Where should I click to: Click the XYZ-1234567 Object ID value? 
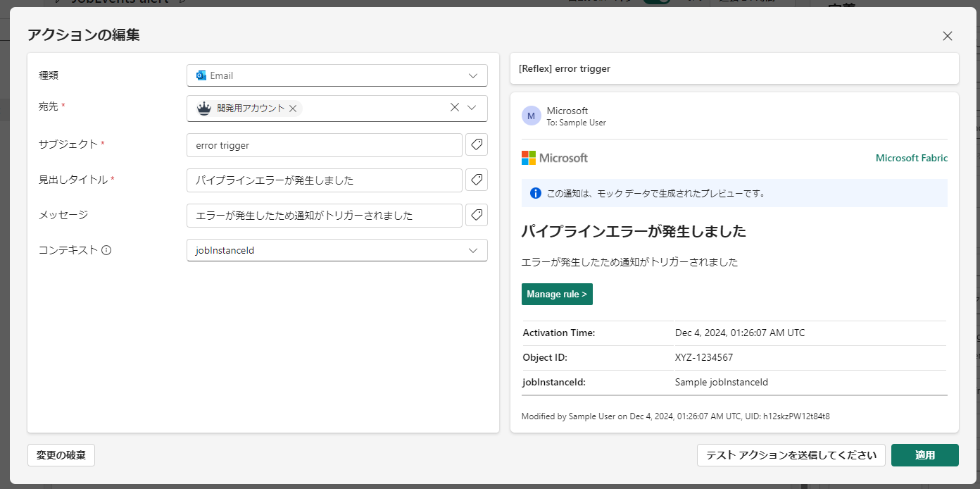coord(704,357)
